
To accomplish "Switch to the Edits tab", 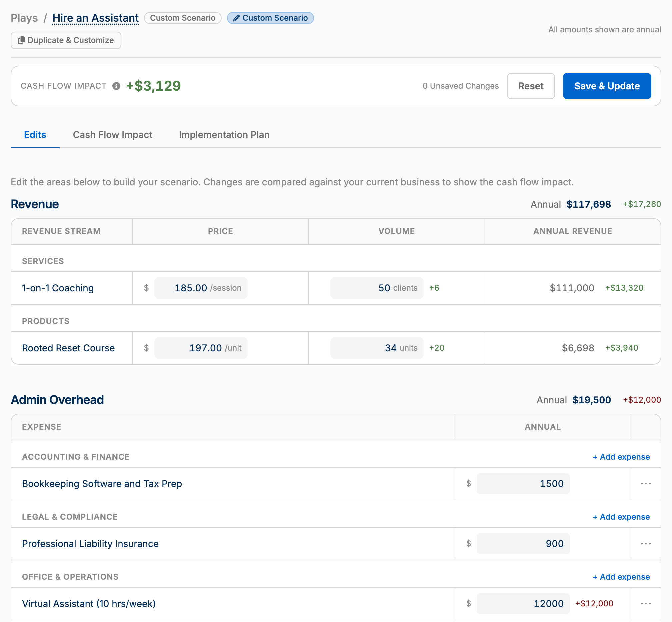I will click(x=35, y=135).
